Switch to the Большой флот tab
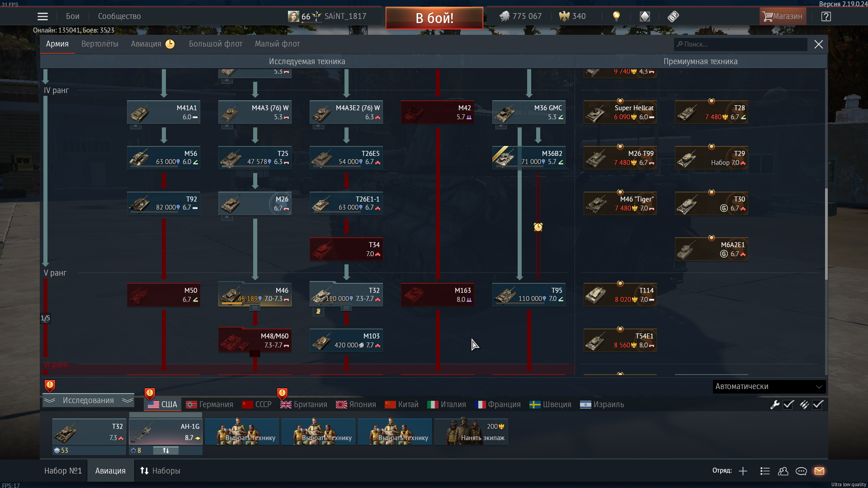868x488 pixels. (216, 44)
